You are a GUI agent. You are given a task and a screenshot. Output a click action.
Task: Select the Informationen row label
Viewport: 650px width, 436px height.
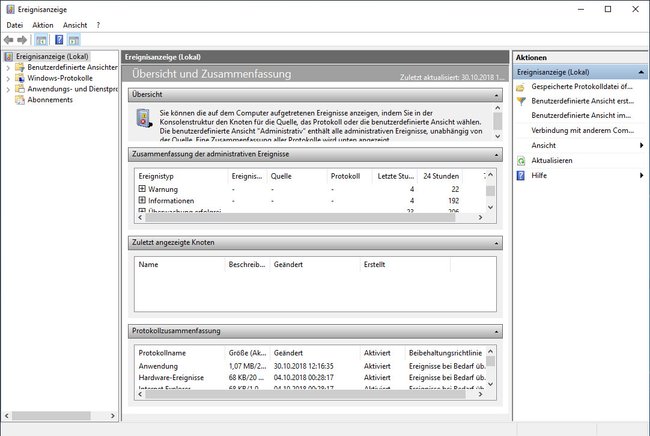[171, 201]
